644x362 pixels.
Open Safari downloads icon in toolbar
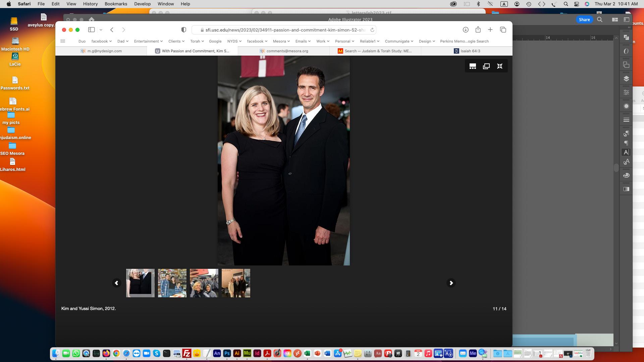tap(466, 30)
